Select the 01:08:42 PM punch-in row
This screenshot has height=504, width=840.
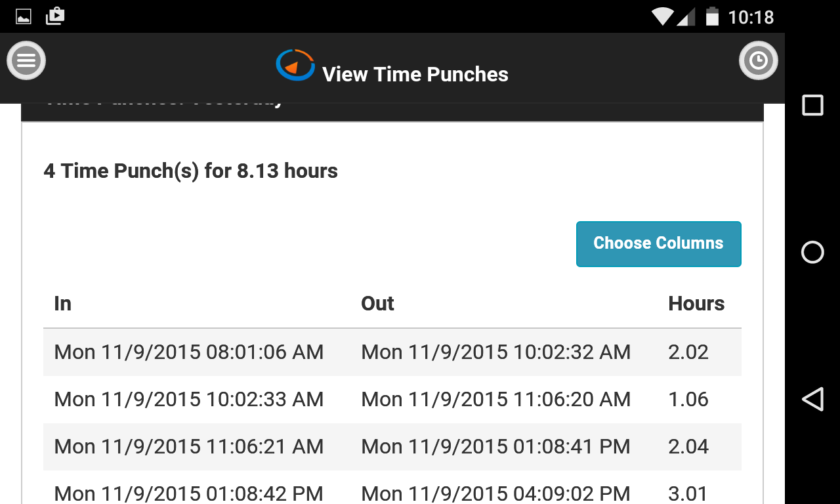pos(189,492)
